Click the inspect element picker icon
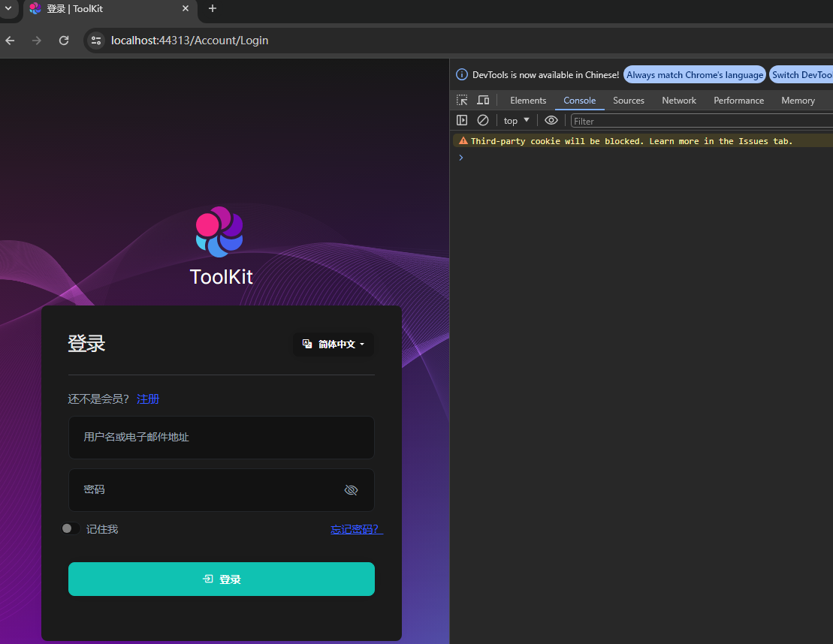This screenshot has height=644, width=833. coord(462,101)
